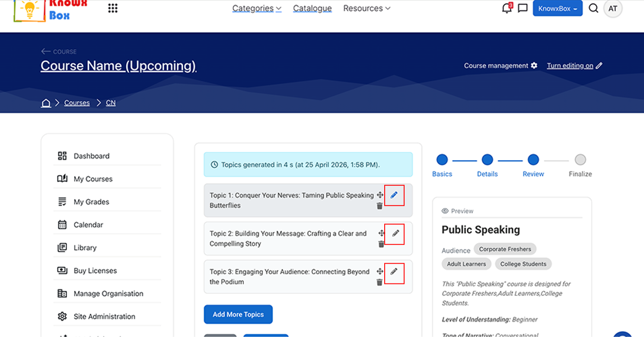Click the pencil next to Turn editing on
644x337 pixels.
pos(599,66)
